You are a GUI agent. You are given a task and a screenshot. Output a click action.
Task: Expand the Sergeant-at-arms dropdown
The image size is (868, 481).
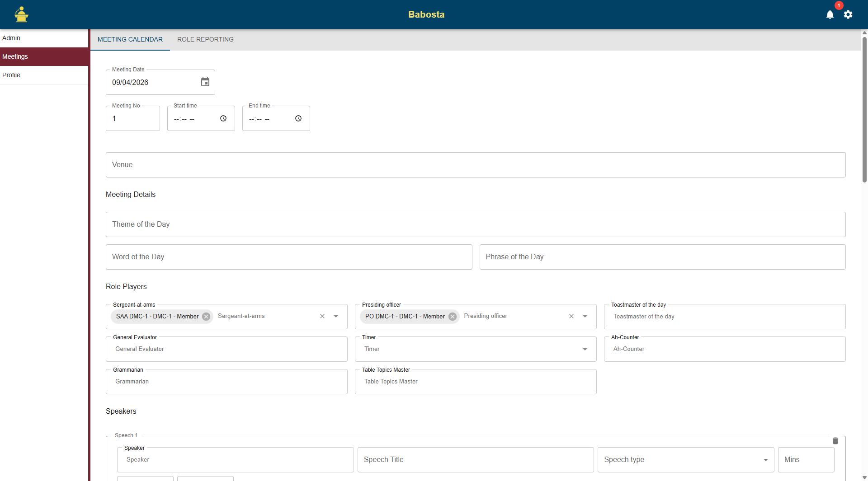(x=336, y=316)
